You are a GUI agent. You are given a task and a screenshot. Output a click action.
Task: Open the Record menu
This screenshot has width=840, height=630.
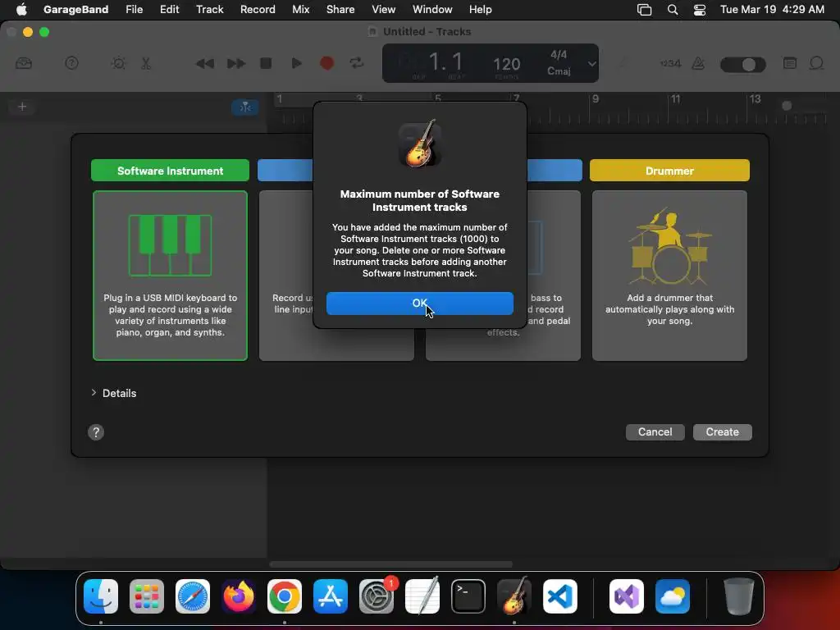258,9
